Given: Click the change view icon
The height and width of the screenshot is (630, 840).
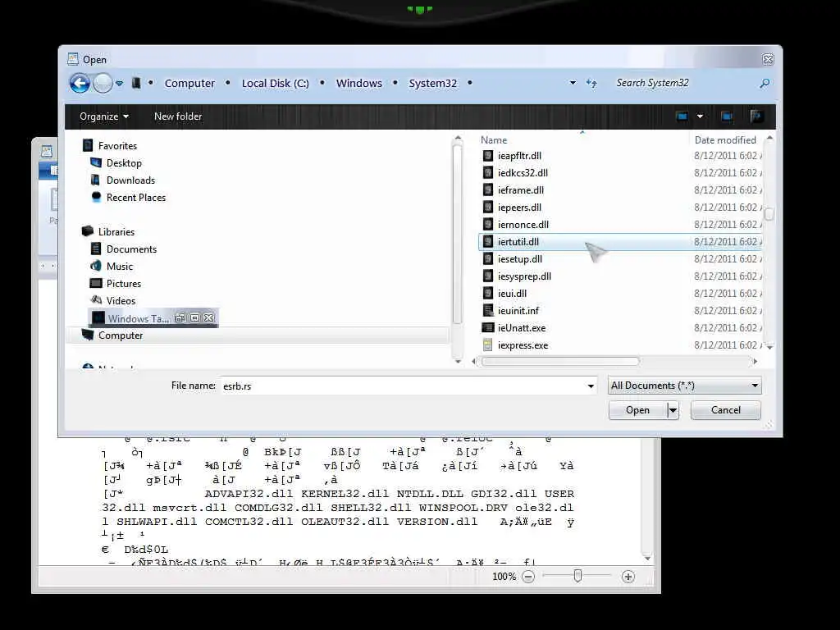Looking at the screenshot, I should (682, 116).
